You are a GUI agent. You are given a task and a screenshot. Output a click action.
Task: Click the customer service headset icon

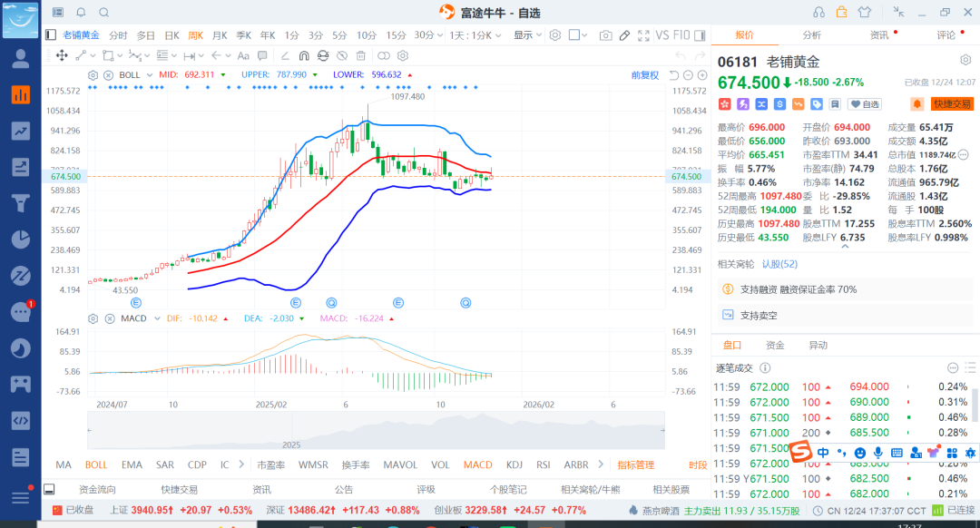[818, 13]
